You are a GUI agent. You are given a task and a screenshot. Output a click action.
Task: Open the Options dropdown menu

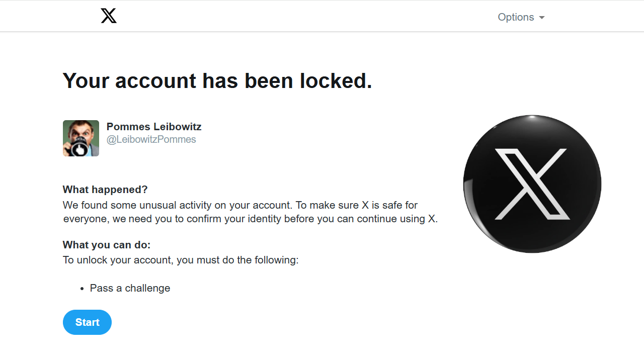pyautogui.click(x=516, y=17)
